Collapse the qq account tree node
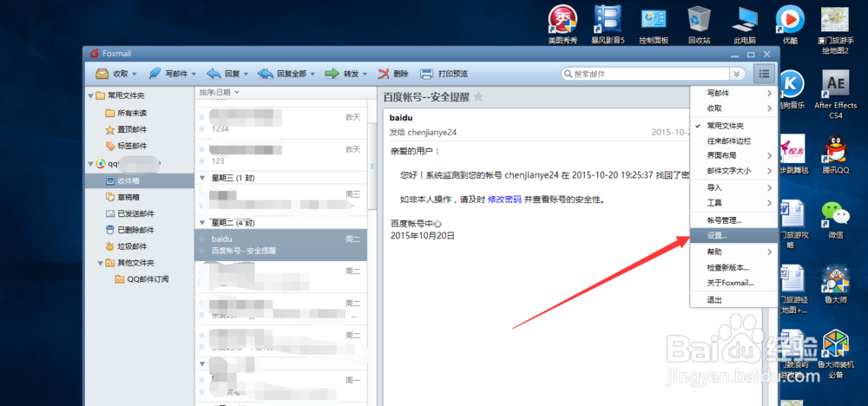Screen dimensions: 868x406 pos(90,164)
